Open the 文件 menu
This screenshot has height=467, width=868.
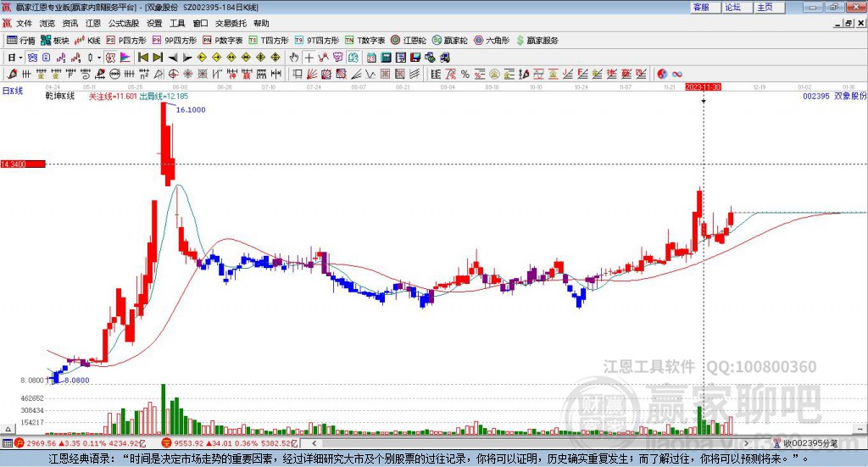click(25, 23)
